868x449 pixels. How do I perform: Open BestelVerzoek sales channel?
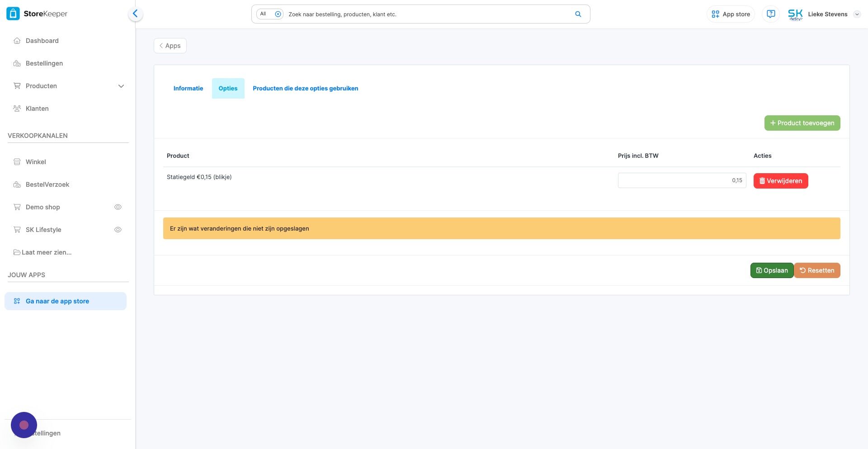[47, 184]
